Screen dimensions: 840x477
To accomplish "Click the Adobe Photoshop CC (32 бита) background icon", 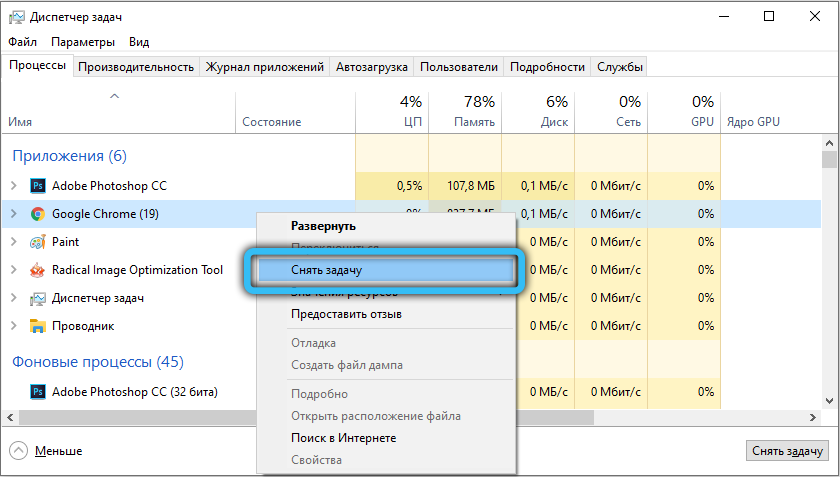I will pyautogui.click(x=38, y=391).
